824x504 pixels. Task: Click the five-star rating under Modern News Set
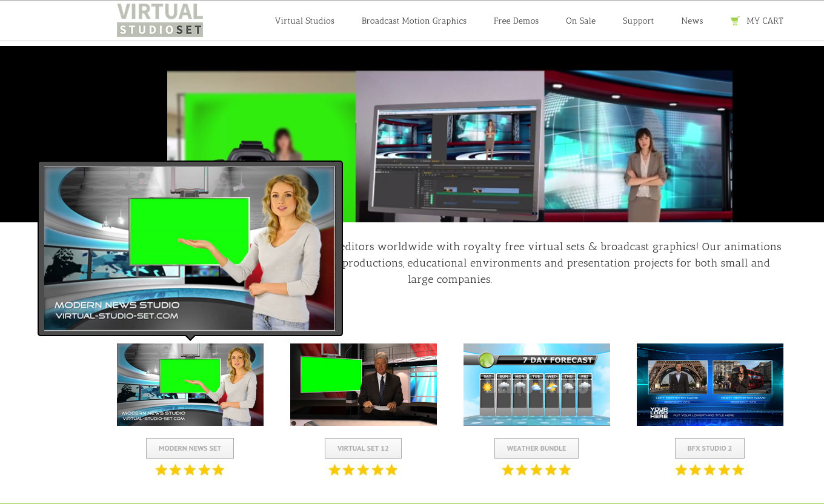coord(190,470)
